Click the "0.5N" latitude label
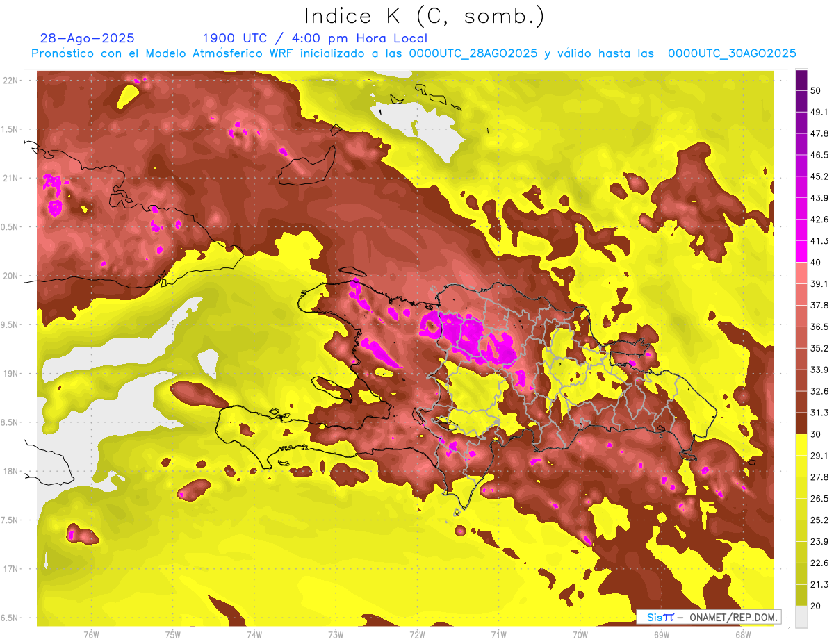Viewport: 834px width, 644px height. point(10,227)
